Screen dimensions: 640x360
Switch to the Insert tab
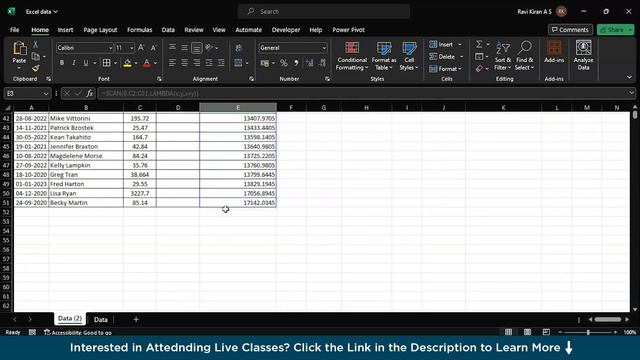(x=65, y=30)
